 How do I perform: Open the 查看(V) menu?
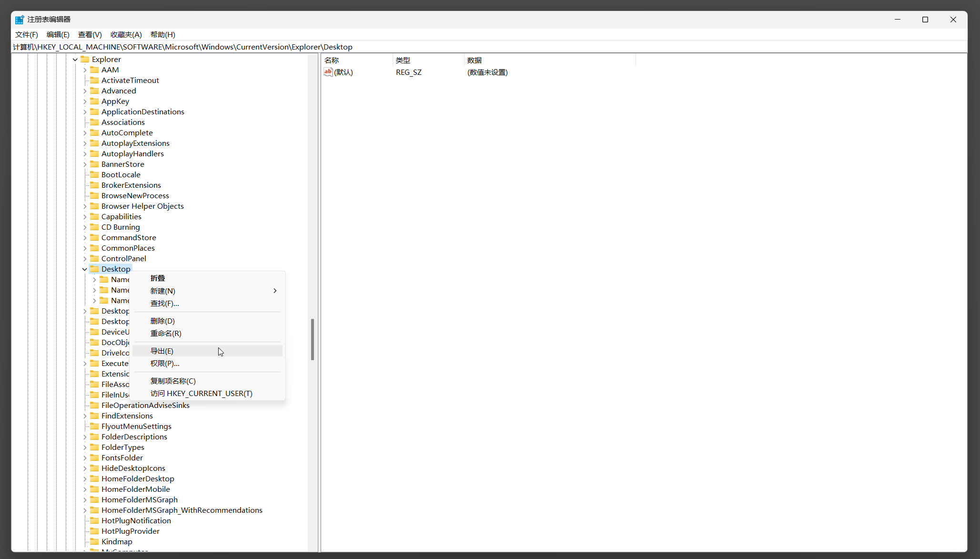coord(90,35)
